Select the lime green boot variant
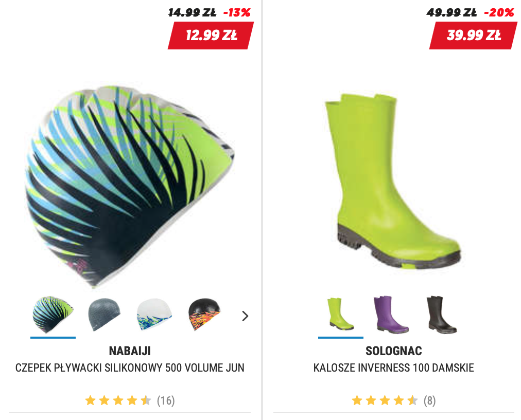 coord(341,314)
